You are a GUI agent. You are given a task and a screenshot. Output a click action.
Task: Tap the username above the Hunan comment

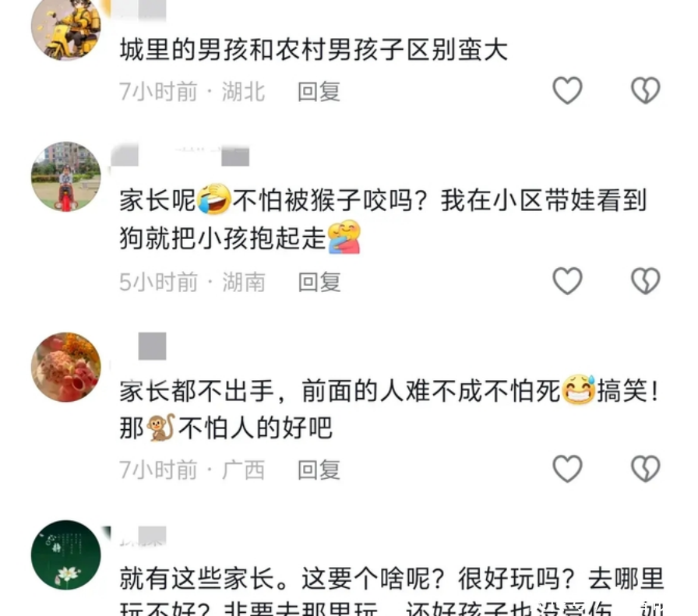tap(180, 155)
